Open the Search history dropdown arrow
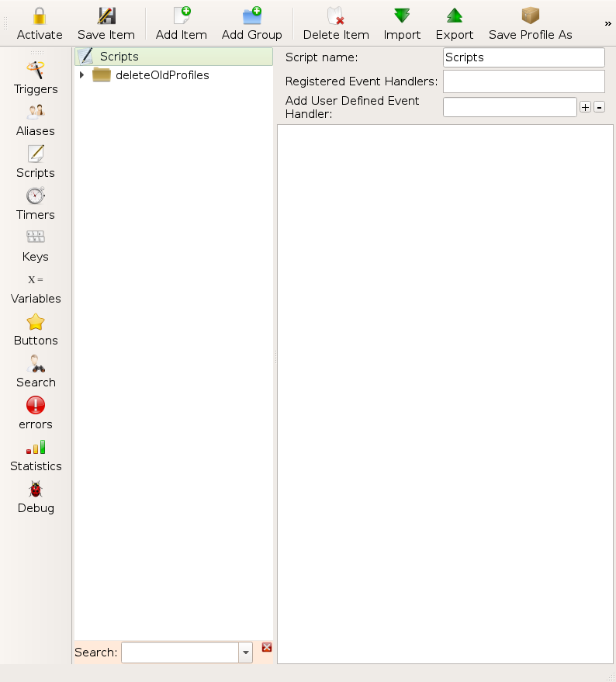Image resolution: width=616 pixels, height=682 pixels. point(246,653)
